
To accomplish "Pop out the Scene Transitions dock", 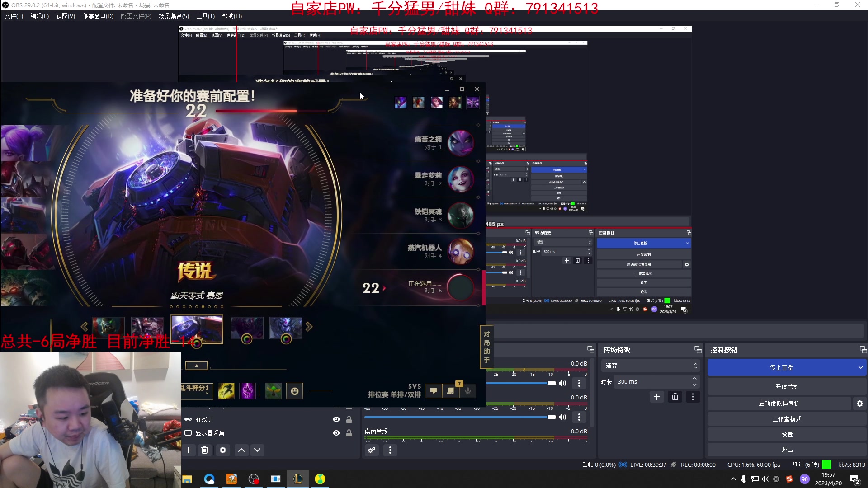I will pos(698,350).
